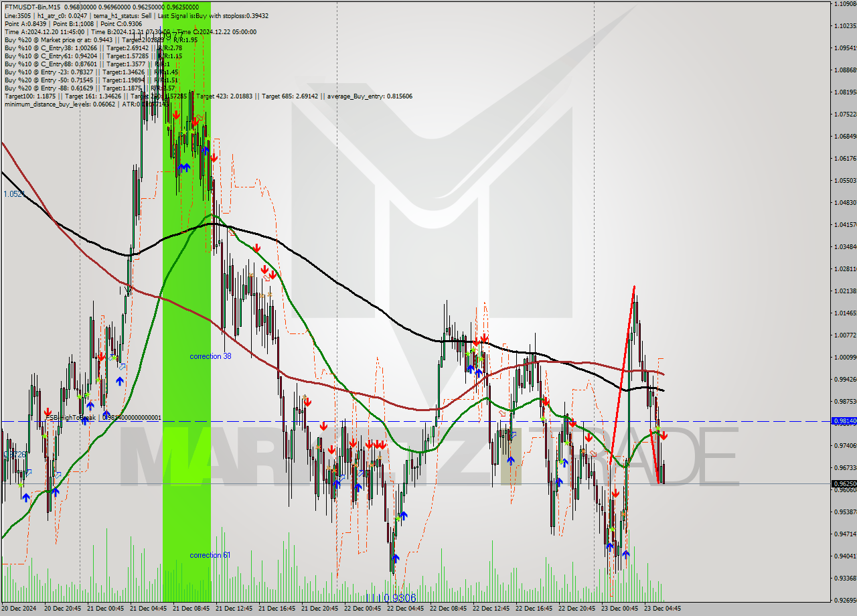Click the current price tag 0.96250

point(844,483)
